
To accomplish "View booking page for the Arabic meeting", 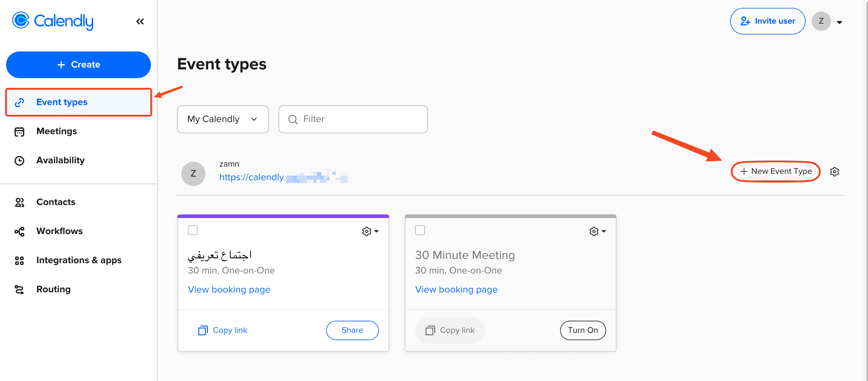I will tap(229, 289).
